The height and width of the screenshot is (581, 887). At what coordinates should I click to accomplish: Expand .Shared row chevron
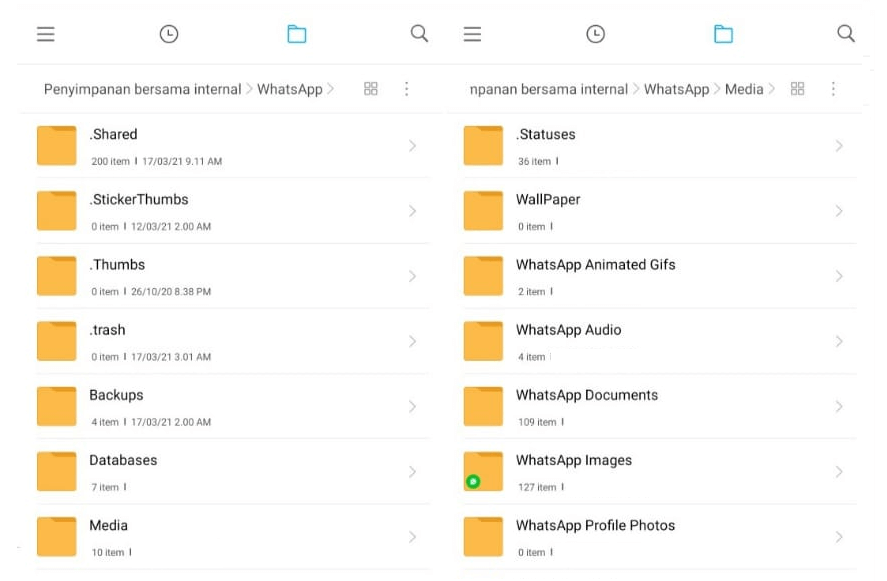[x=412, y=146]
